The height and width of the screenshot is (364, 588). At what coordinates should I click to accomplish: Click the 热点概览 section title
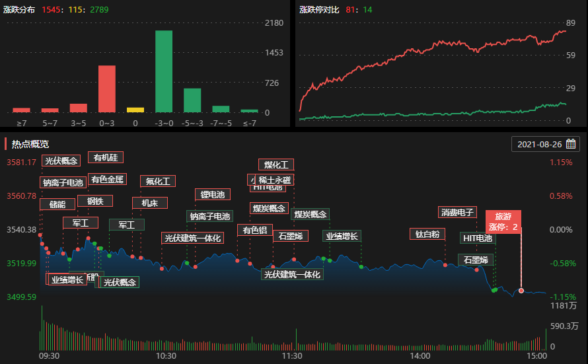pyautogui.click(x=30, y=144)
